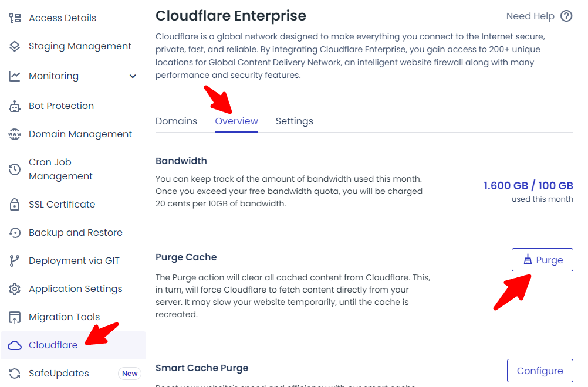Select the Overview tab
The height and width of the screenshot is (387, 588).
click(x=236, y=121)
